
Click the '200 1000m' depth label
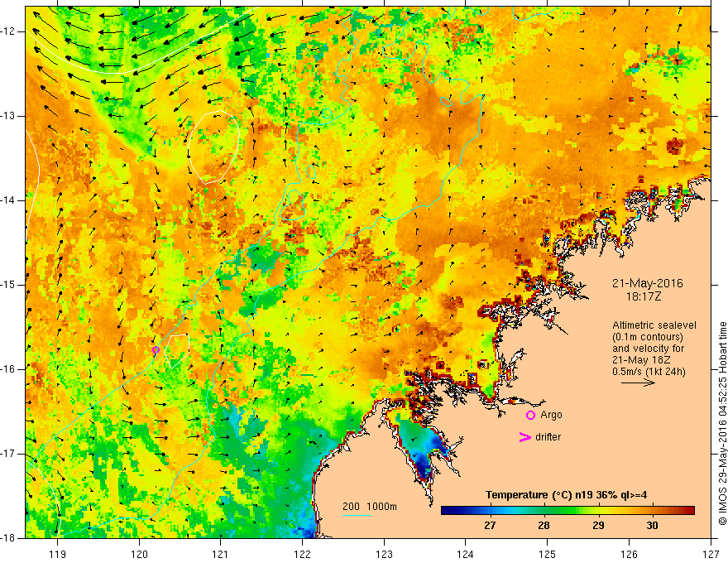[x=370, y=507]
